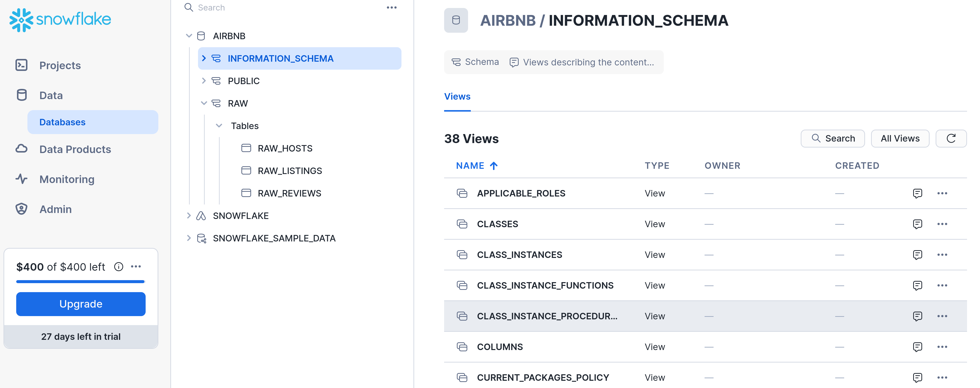The height and width of the screenshot is (388, 980).
Task: Collapse the AIRBNB database node
Action: point(189,36)
